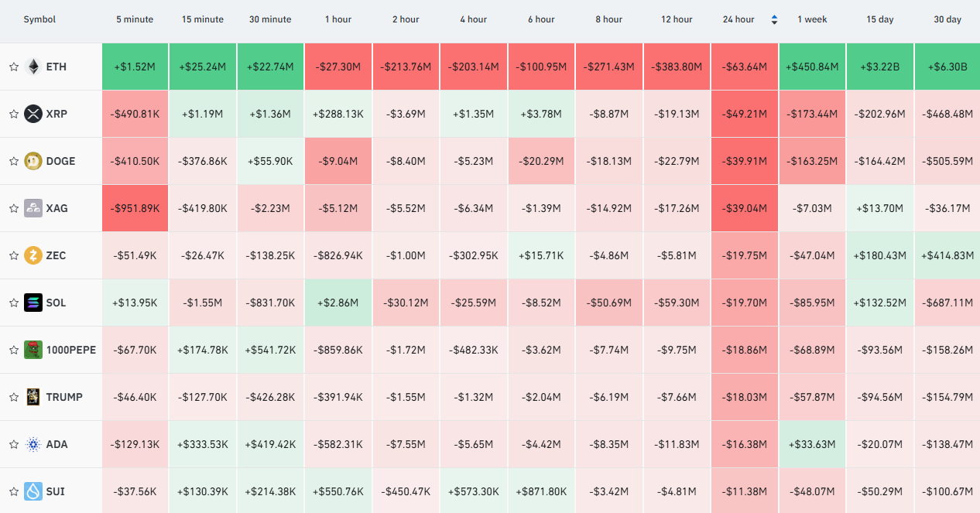Click the ETH coin logo icon

[x=33, y=67]
